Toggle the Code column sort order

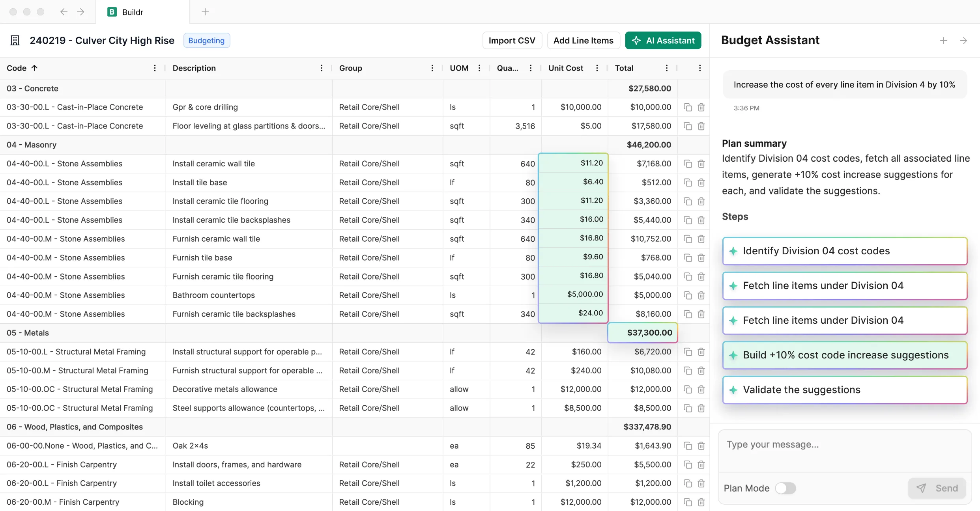(x=34, y=68)
